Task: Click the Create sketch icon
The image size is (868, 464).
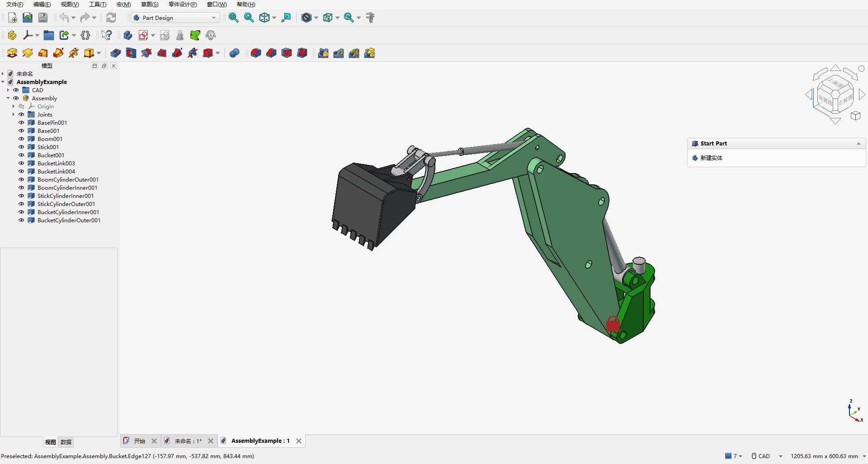Action: [143, 35]
